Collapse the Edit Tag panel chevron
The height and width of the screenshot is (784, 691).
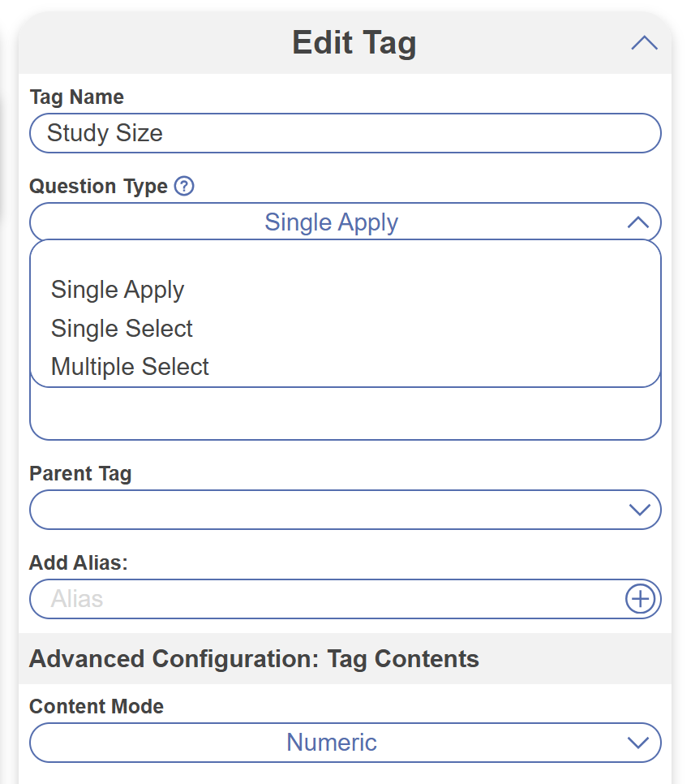(x=644, y=44)
